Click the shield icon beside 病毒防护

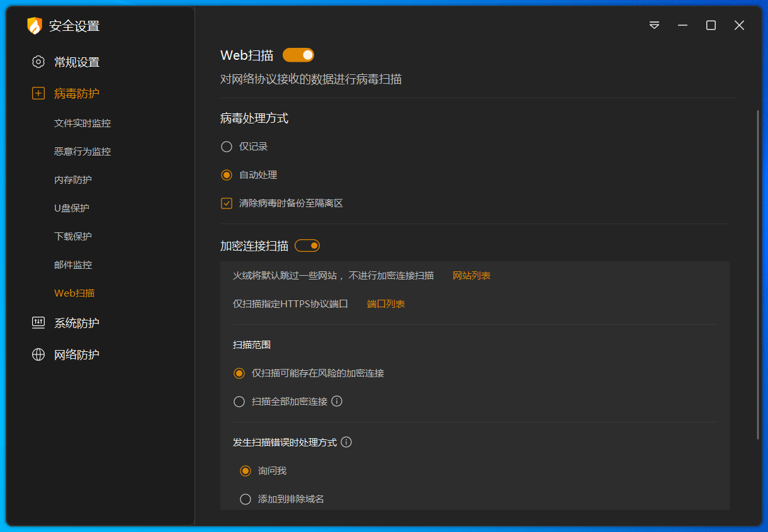pos(38,93)
